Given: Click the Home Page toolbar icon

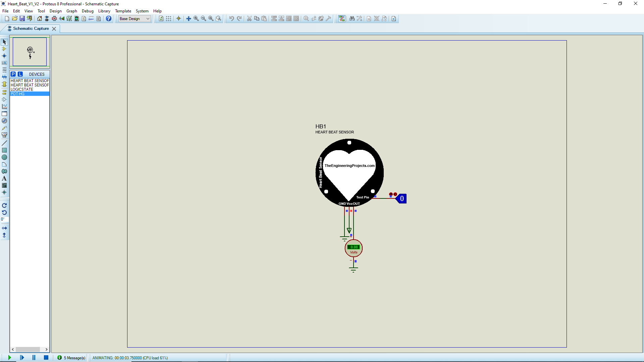Looking at the screenshot, I should coord(40,18).
